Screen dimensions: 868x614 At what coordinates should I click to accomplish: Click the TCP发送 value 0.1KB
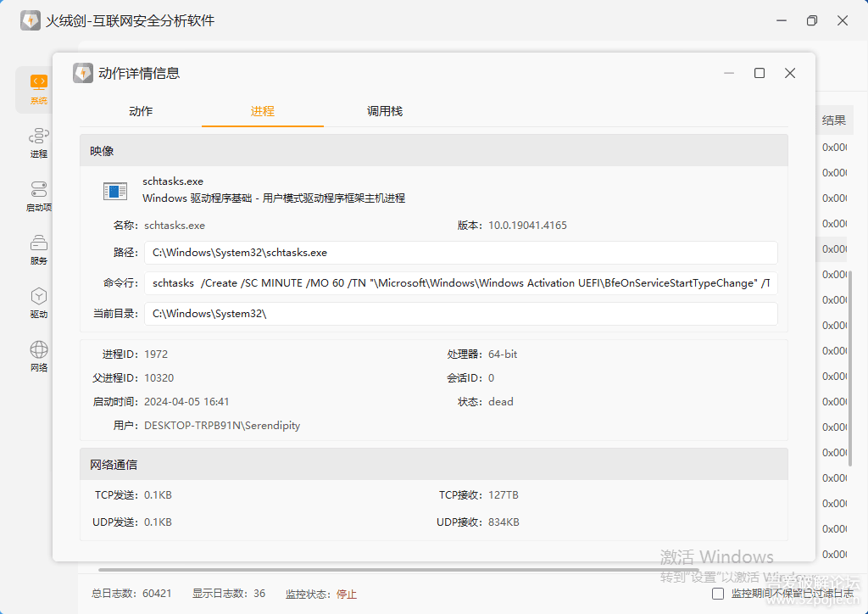(x=158, y=495)
